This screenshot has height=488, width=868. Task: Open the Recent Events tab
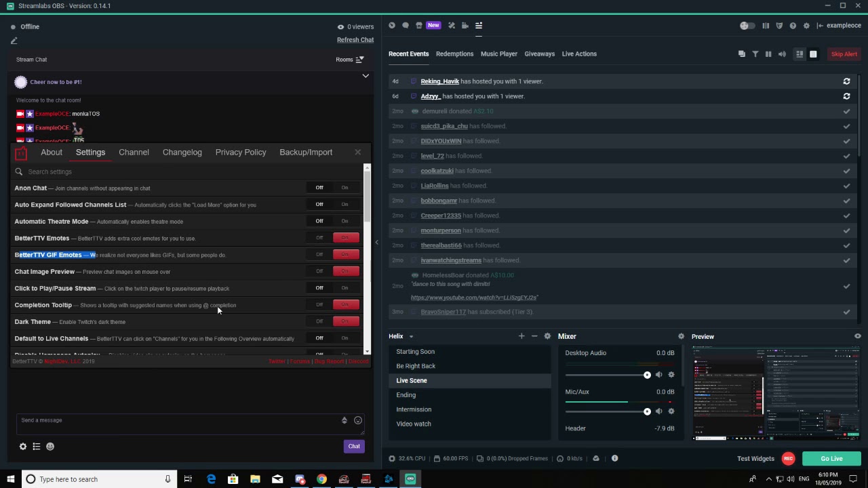click(408, 54)
